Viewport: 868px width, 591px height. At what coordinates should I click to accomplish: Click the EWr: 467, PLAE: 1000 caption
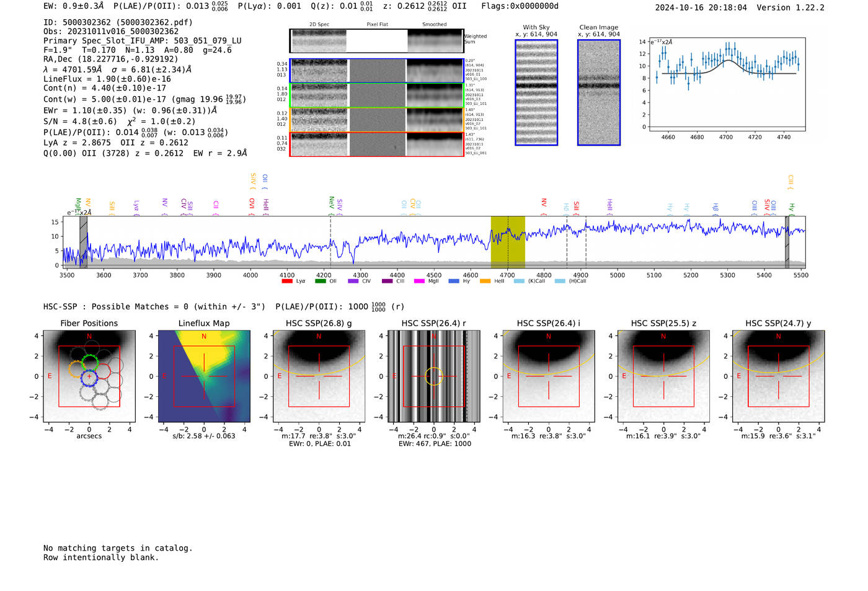(435, 443)
